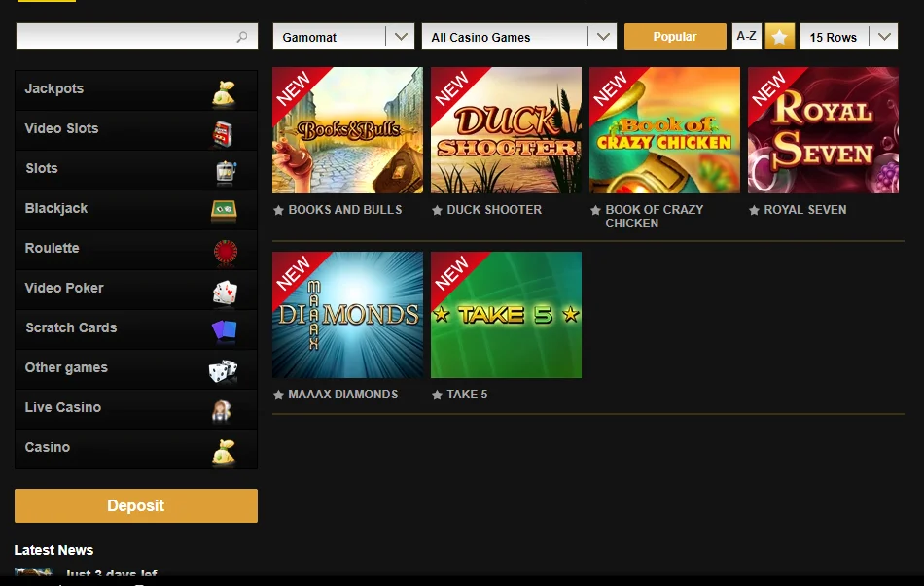Open the Other games category
The height and width of the screenshot is (586, 924).
[136, 369]
